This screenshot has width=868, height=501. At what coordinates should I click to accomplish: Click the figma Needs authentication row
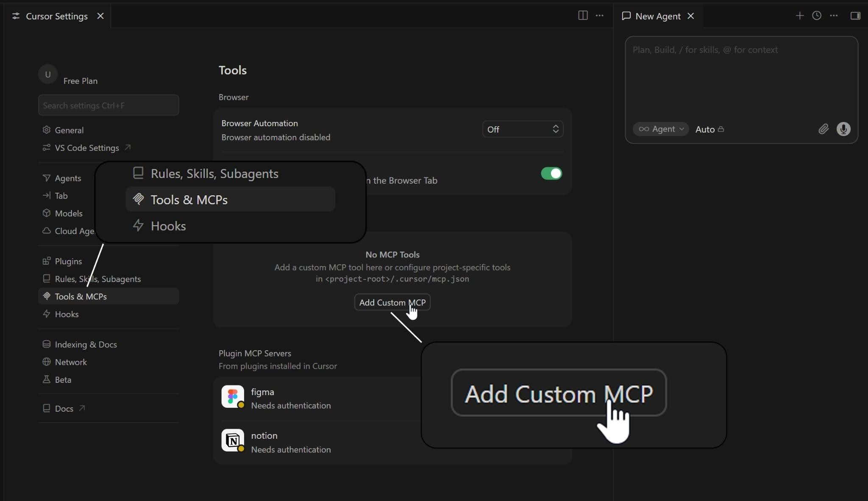coord(321,399)
